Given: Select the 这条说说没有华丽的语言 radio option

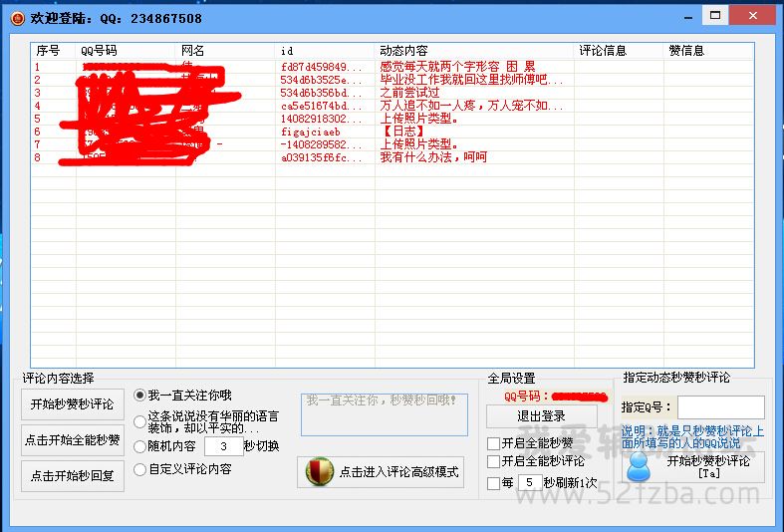Looking at the screenshot, I should coord(140,422).
